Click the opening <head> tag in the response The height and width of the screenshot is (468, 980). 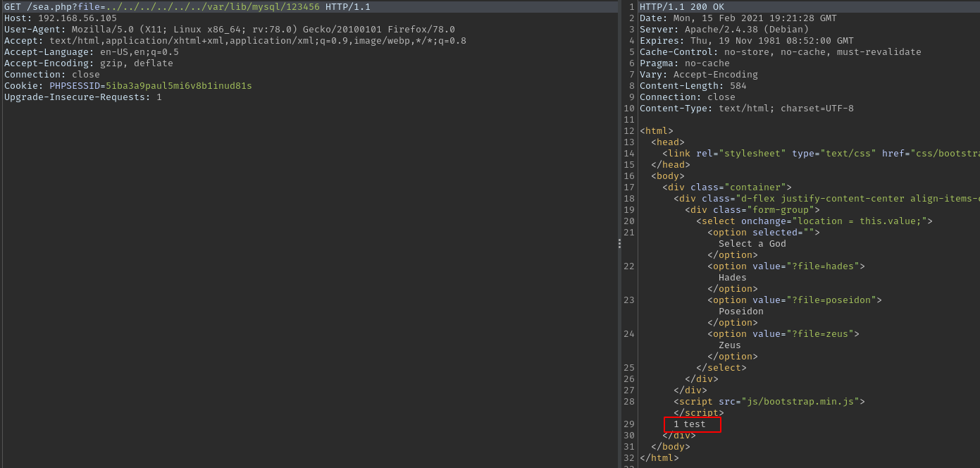click(668, 142)
